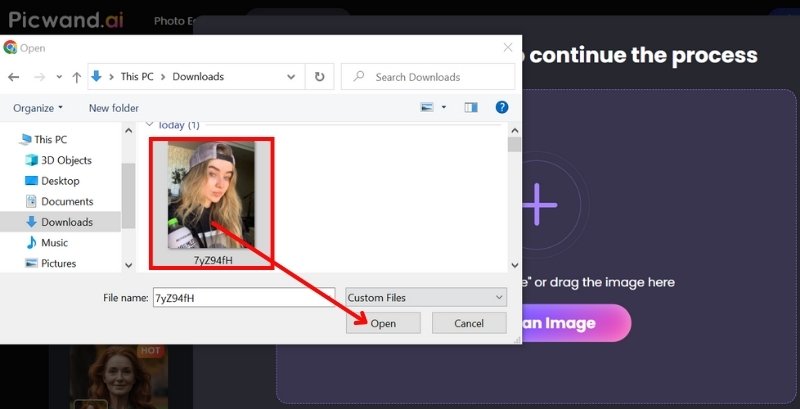This screenshot has height=409, width=800.
Task: Go forward with the right arrow
Action: 39,77
